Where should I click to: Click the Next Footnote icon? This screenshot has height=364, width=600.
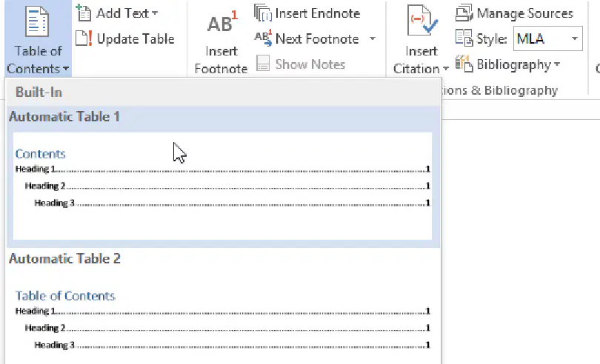263,38
